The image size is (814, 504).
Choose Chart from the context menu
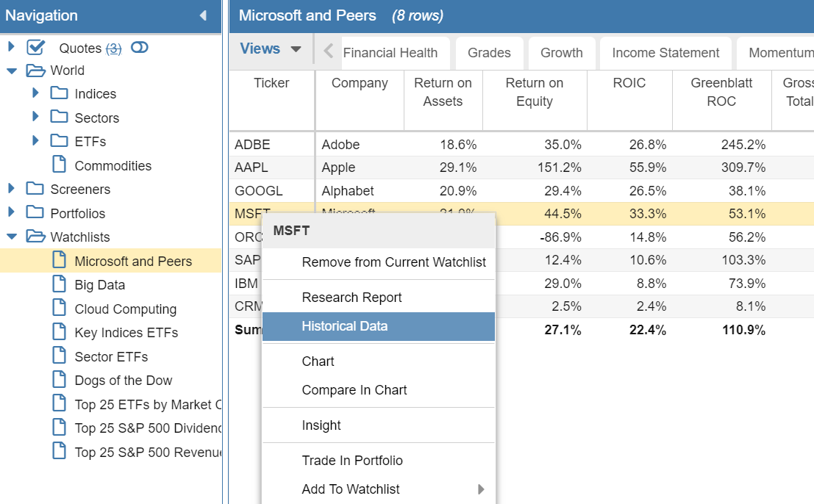click(x=379, y=361)
